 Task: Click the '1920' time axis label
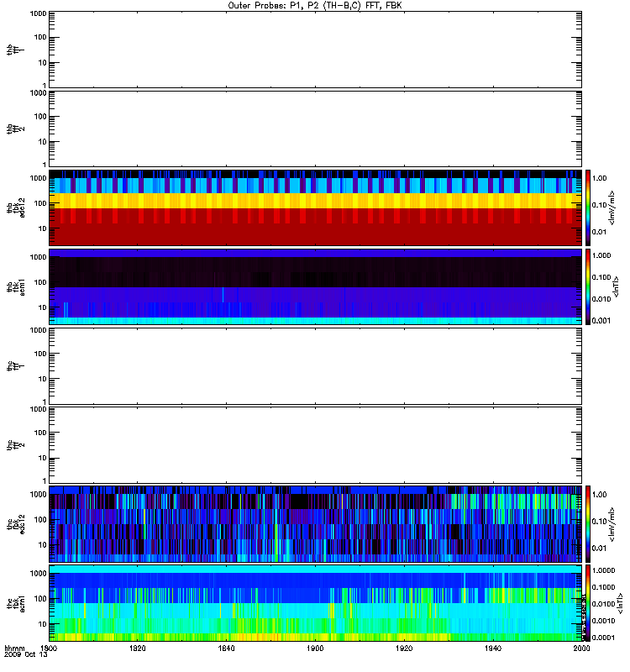pyautogui.click(x=404, y=648)
